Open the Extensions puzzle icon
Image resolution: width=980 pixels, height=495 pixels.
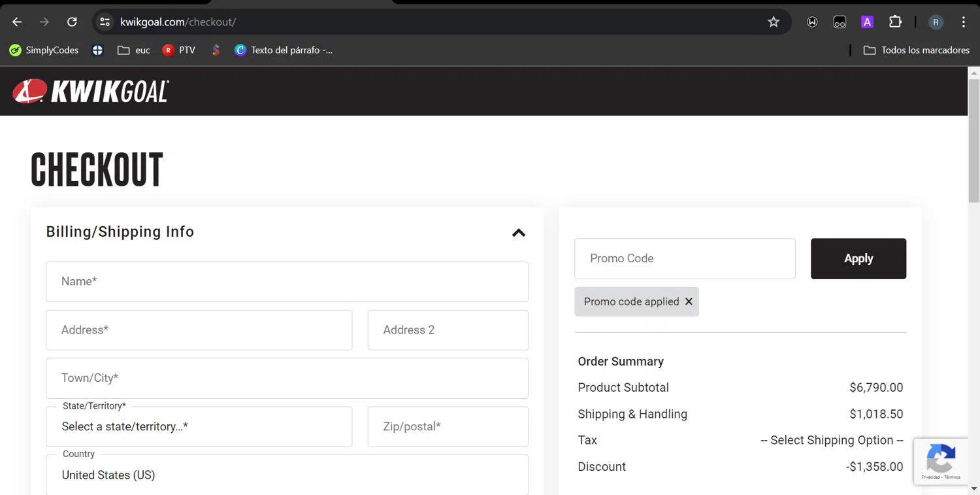pos(895,22)
